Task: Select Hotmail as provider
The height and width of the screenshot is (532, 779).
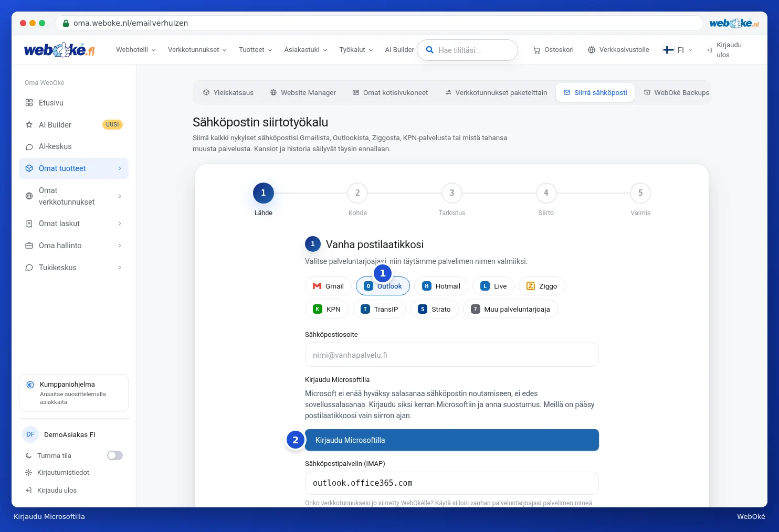Action: (441, 286)
